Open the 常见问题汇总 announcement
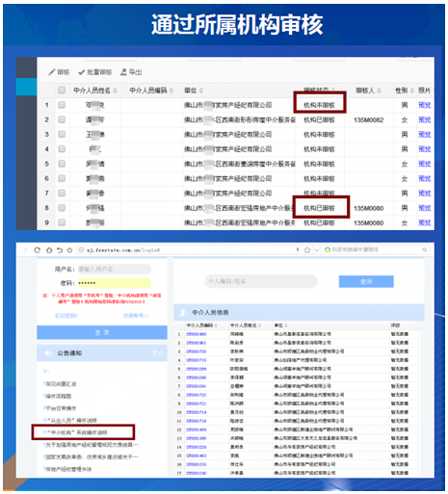 tap(61, 384)
